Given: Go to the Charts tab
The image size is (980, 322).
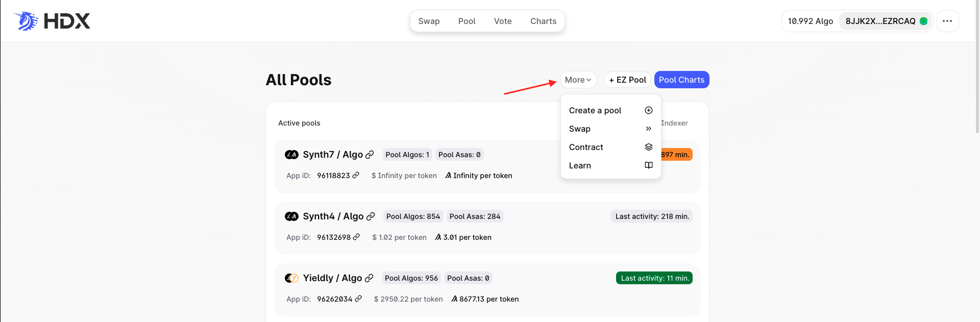Looking at the screenshot, I should 543,21.
